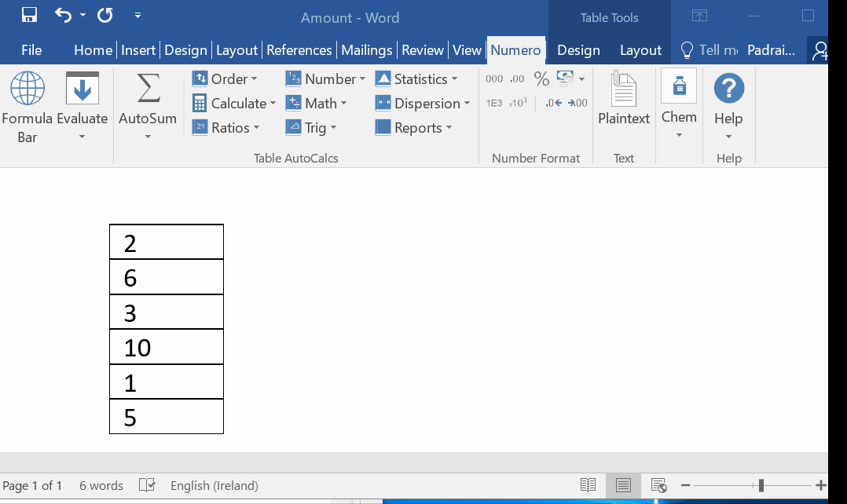This screenshot has width=847, height=504.
Task: Expand the Trig dropdown
Action: (x=311, y=127)
